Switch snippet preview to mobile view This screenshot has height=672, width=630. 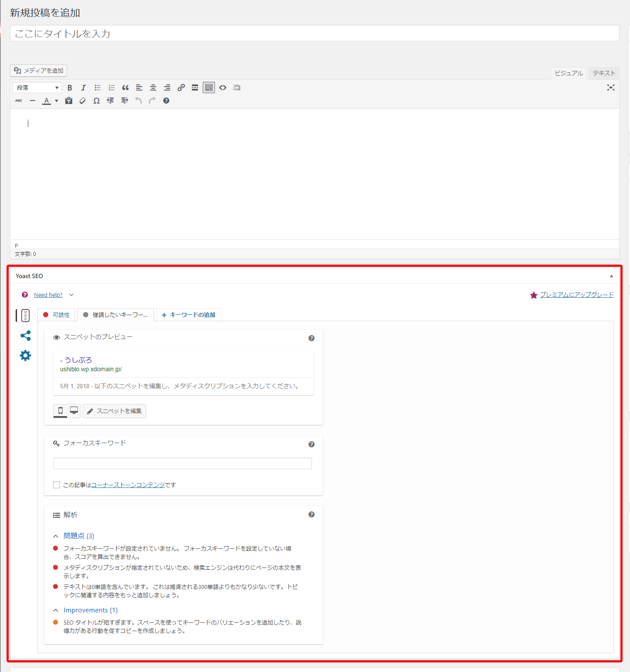coord(60,410)
